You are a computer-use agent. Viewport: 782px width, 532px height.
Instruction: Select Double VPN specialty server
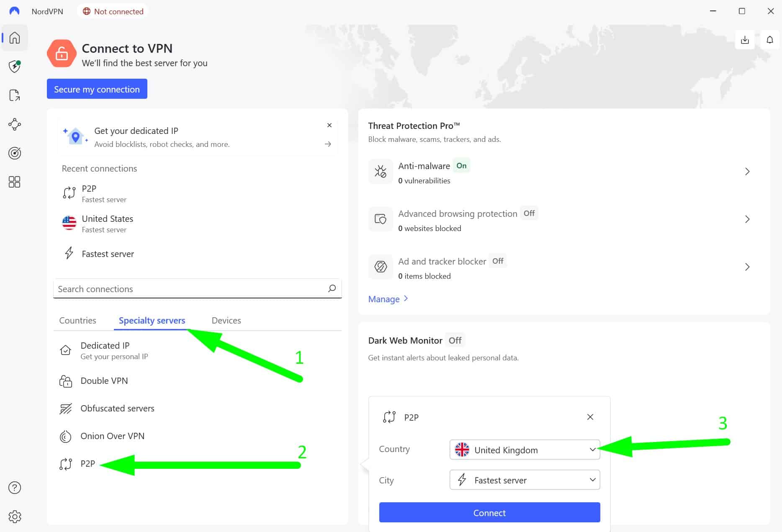tap(104, 381)
